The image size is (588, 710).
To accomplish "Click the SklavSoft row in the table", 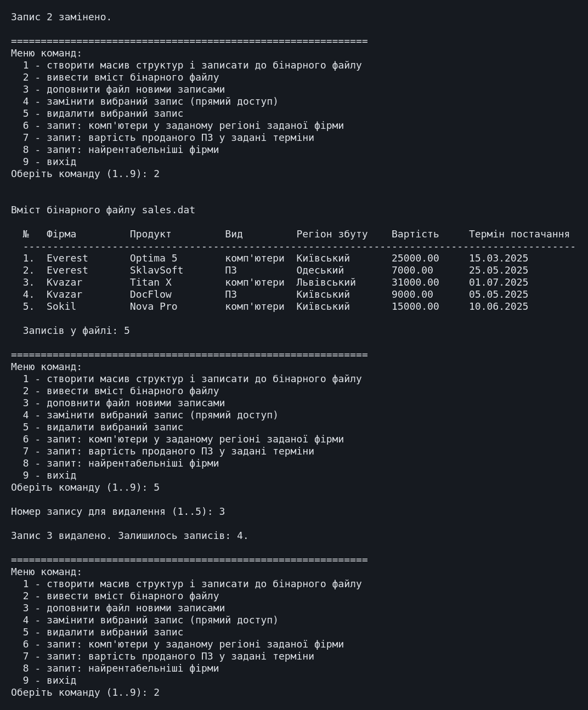I will coord(275,270).
